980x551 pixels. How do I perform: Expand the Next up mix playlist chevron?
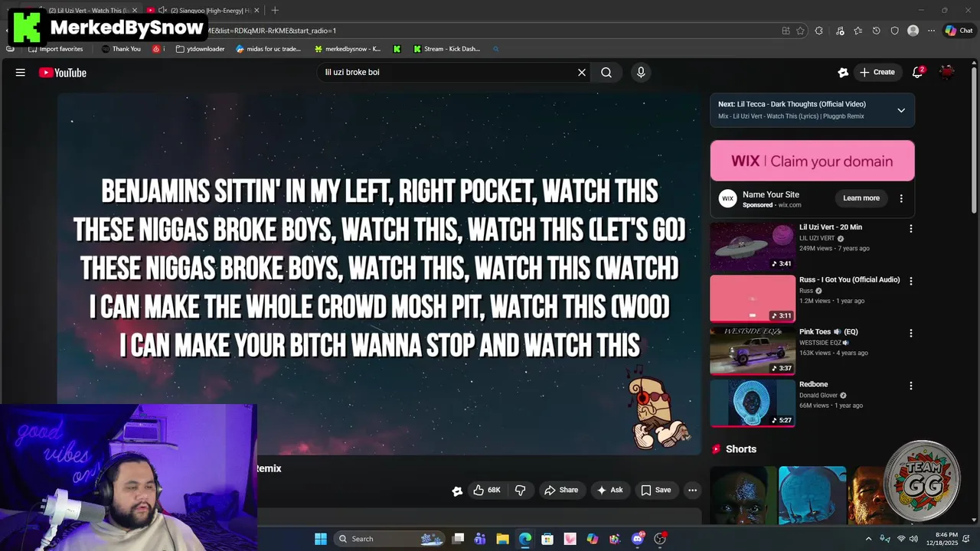pos(901,110)
